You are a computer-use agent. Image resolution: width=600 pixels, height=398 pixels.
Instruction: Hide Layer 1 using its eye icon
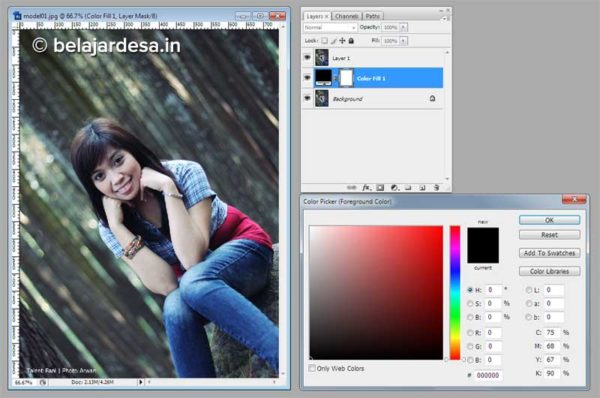(307, 57)
